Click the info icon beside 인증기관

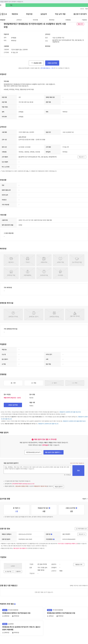click(52, 534)
